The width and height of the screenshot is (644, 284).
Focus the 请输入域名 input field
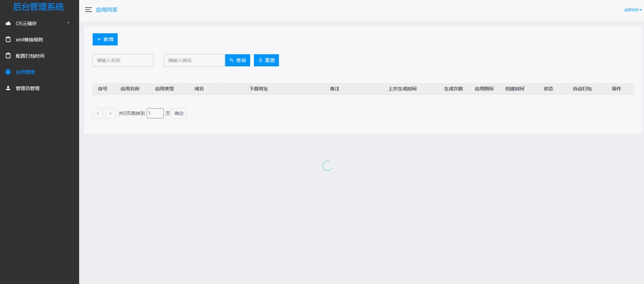[194, 60]
